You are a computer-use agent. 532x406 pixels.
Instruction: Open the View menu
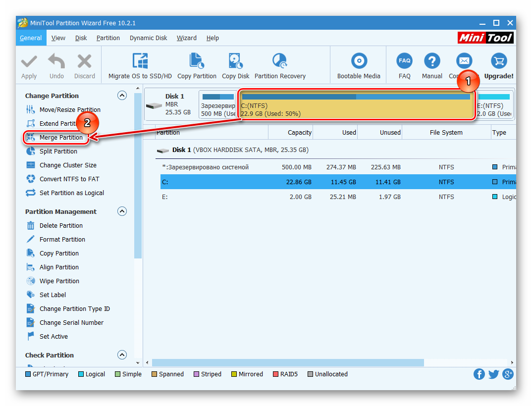[58, 38]
